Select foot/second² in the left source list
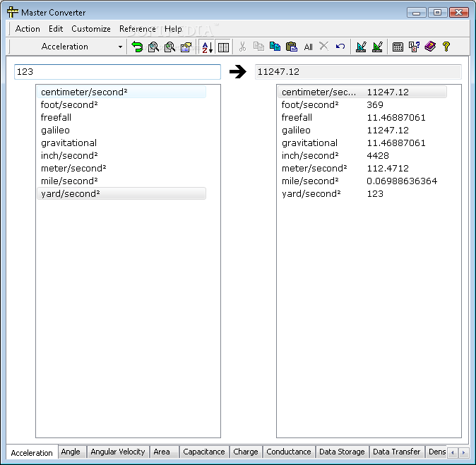This screenshot has height=465, width=476. [x=121, y=104]
